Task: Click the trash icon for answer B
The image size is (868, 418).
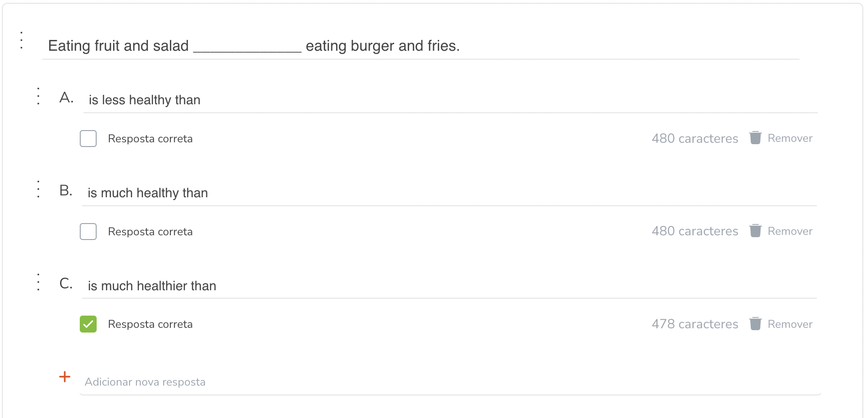Action: click(755, 231)
